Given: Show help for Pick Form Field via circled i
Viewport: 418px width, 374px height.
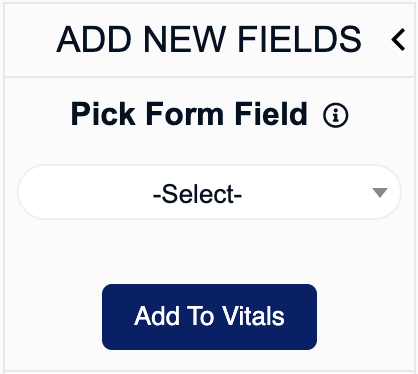Looking at the screenshot, I should pyautogui.click(x=335, y=115).
